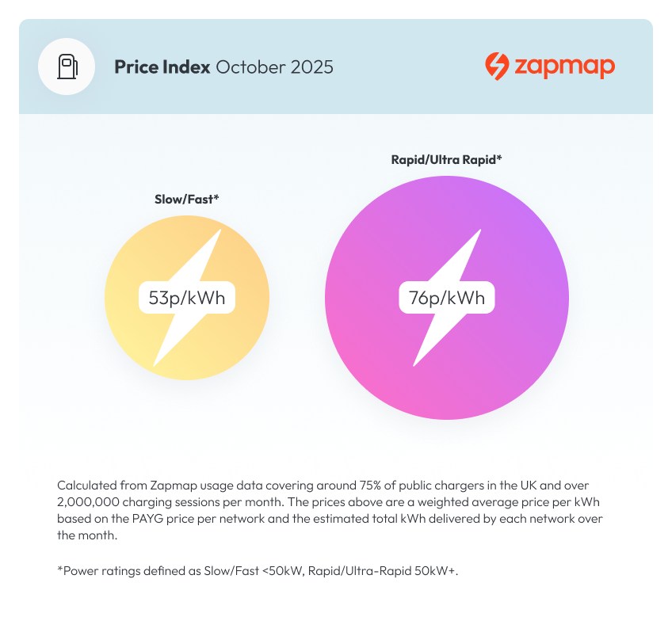Click the "2,000,000 charging sessions" text
672x636 pixels.
(135, 501)
